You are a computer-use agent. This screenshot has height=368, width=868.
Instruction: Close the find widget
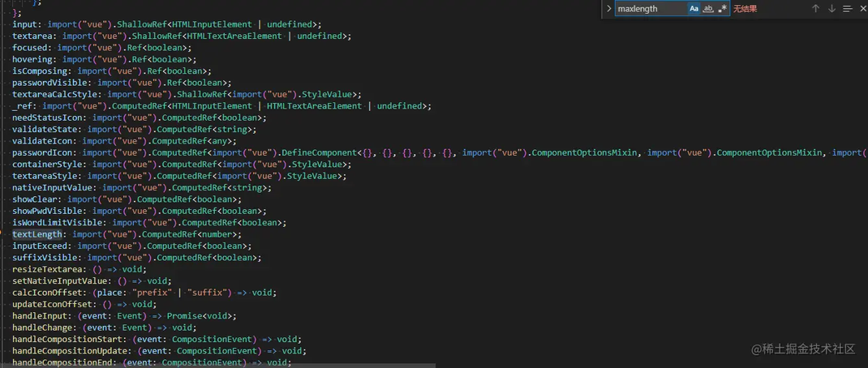click(x=862, y=8)
